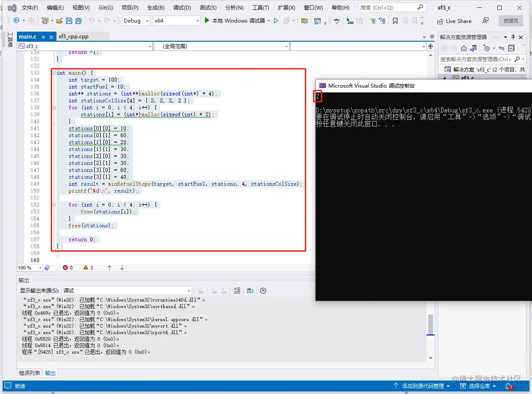Click the pending changes filter clock icon
Screen dimensions: 532x394
pos(487,48)
